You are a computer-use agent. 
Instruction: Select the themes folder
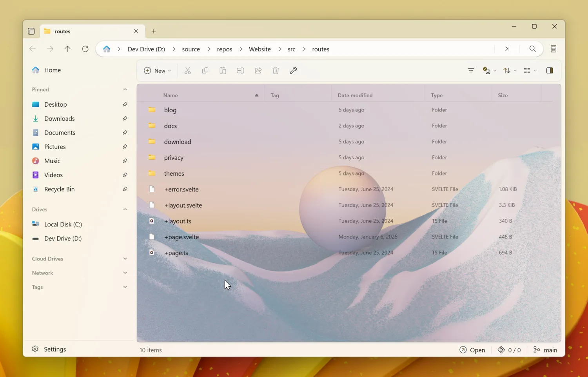tap(174, 173)
